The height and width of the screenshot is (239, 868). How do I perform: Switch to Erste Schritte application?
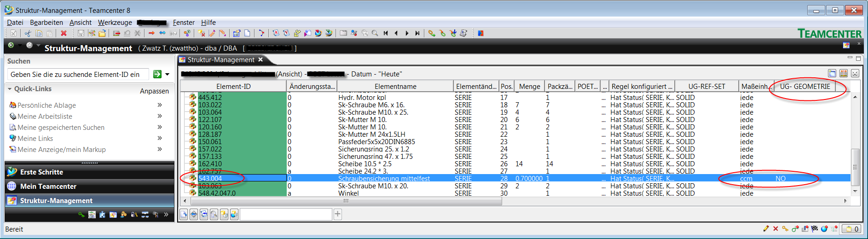(x=90, y=172)
